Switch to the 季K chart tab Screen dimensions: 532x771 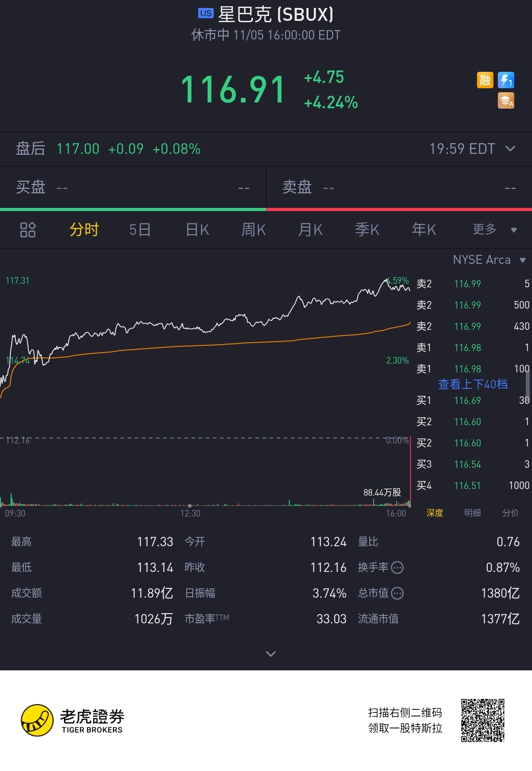click(x=367, y=230)
